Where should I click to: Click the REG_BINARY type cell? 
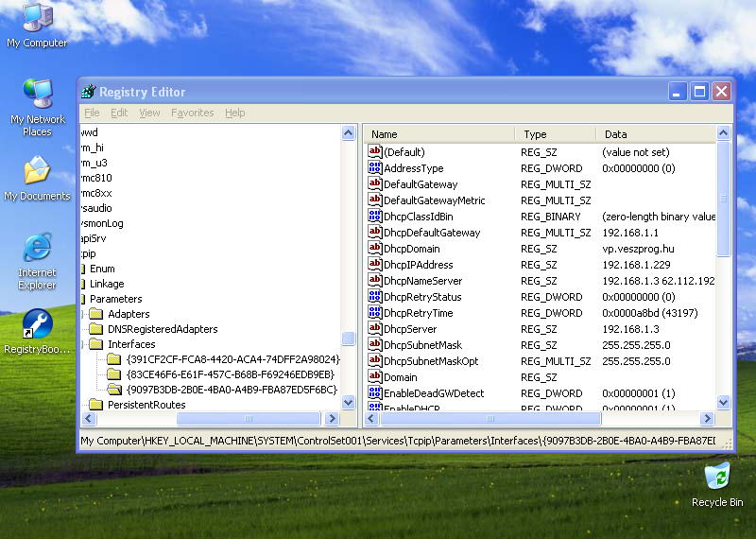[x=551, y=217]
